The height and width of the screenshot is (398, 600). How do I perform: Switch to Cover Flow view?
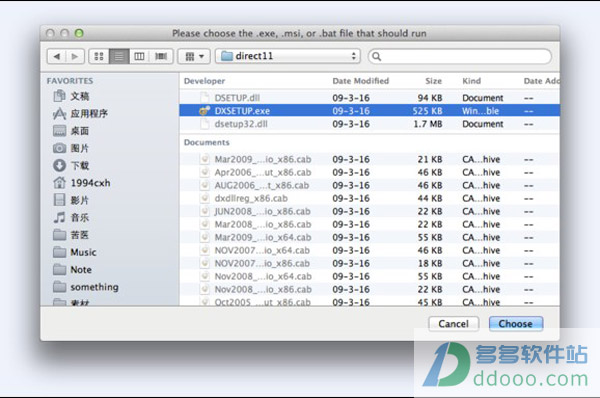coord(161,57)
